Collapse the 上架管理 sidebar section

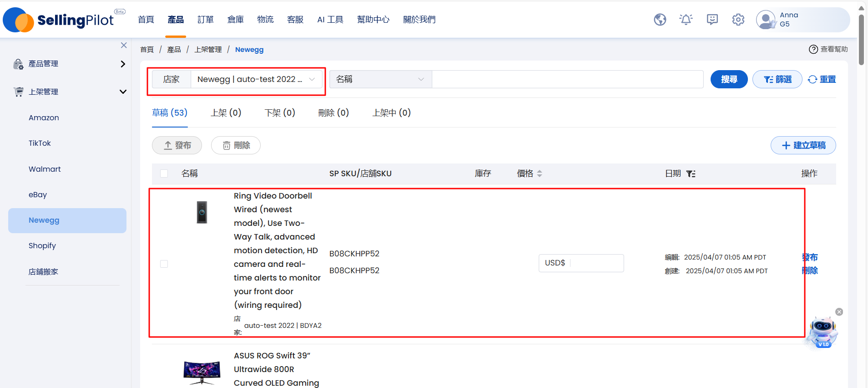click(122, 92)
